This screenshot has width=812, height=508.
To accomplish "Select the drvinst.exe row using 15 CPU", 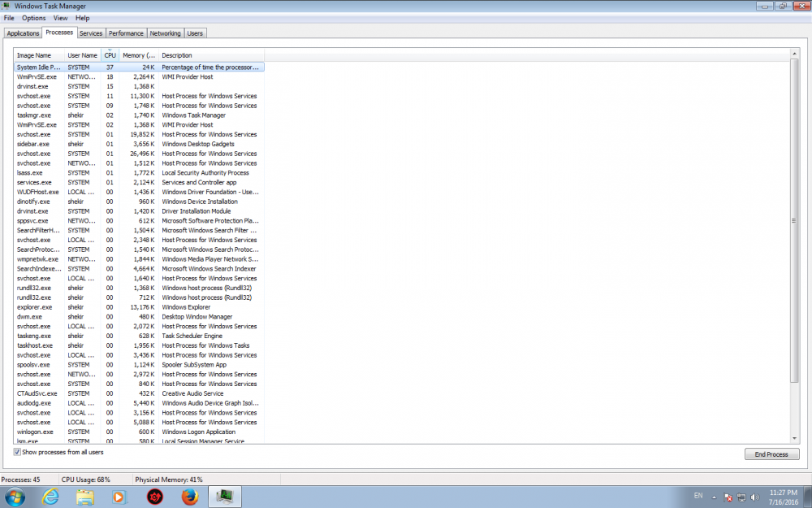I will tap(139, 86).
